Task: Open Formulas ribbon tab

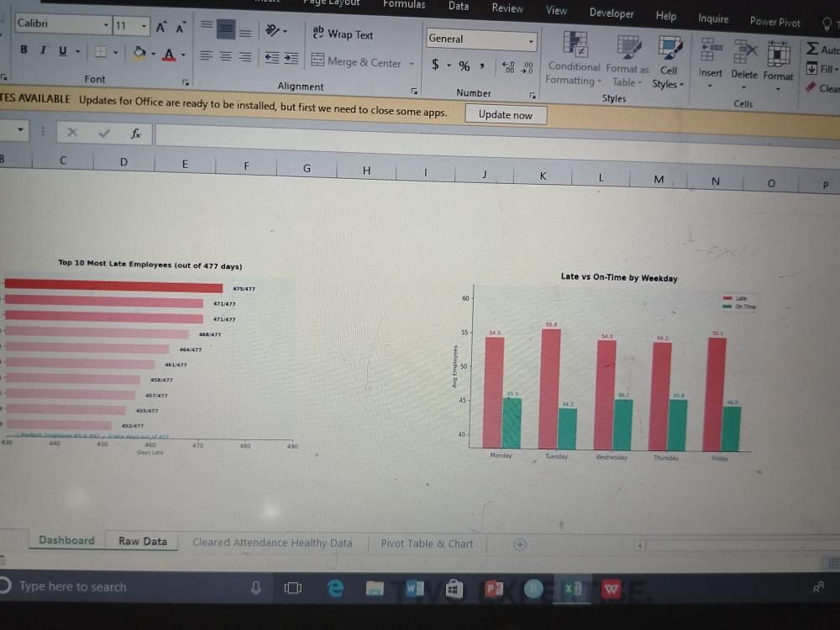Action: pos(404,4)
